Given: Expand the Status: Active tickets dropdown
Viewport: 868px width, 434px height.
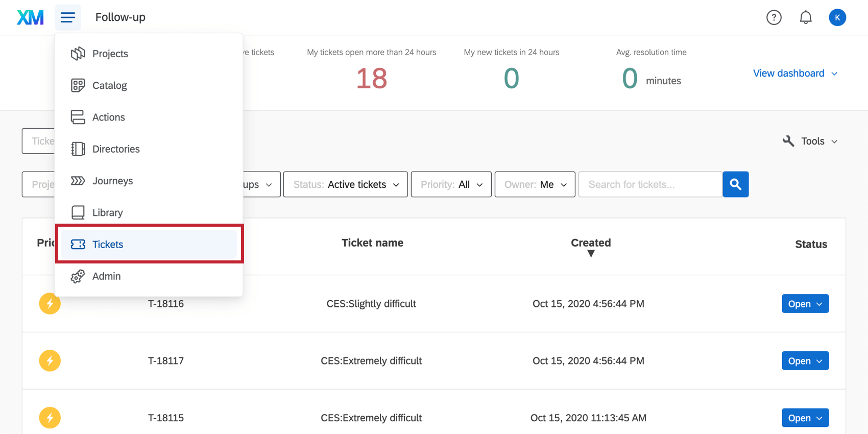Looking at the screenshot, I should [345, 184].
